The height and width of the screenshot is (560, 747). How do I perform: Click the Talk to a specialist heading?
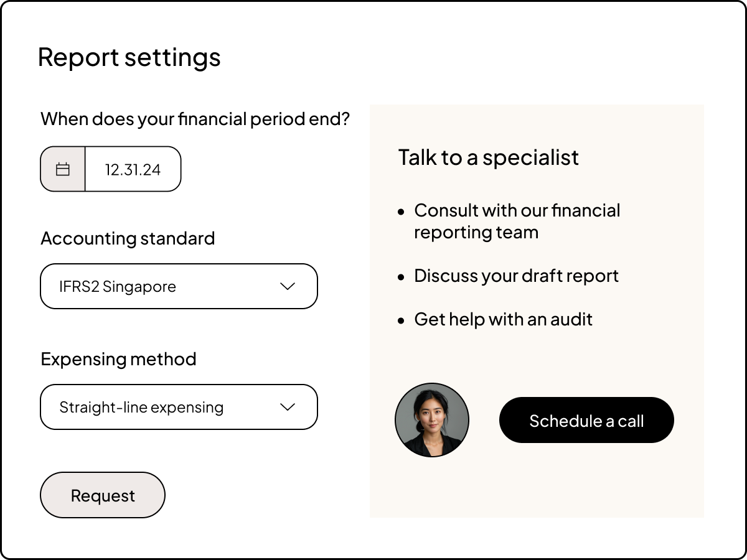point(488,157)
